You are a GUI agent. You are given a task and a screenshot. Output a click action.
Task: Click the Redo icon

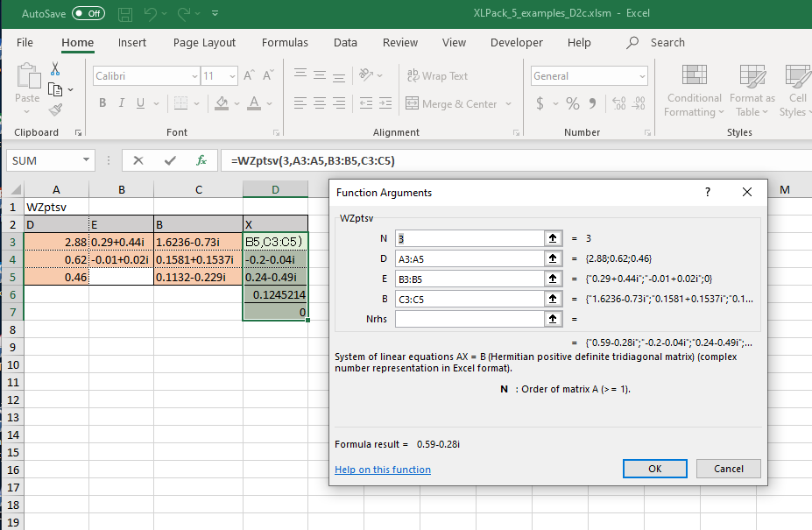coord(184,14)
